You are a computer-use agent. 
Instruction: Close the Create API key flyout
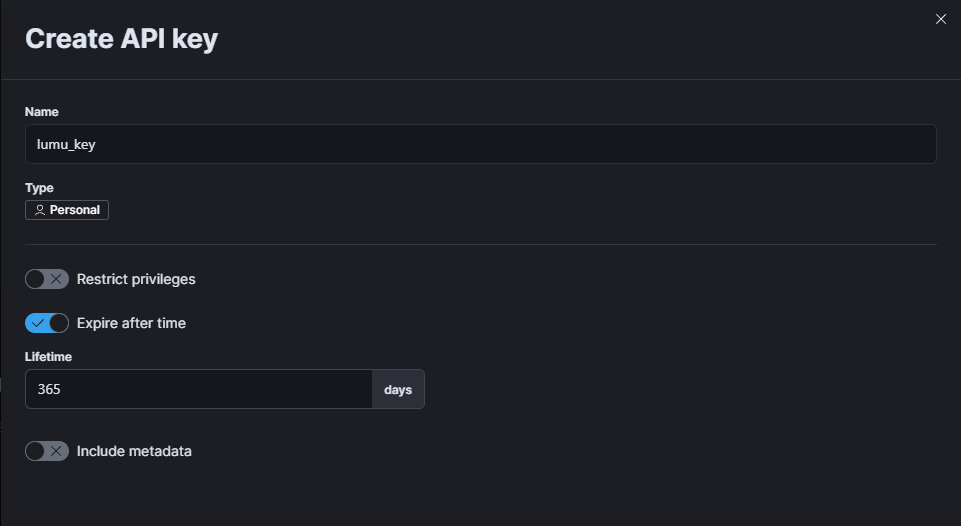[x=940, y=19]
